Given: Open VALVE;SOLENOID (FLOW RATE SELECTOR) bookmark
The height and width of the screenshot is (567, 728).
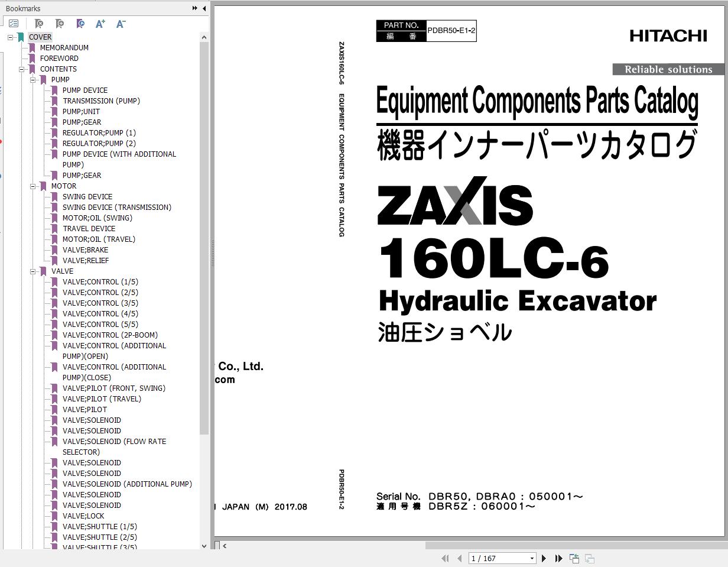Looking at the screenshot, I should [x=115, y=447].
